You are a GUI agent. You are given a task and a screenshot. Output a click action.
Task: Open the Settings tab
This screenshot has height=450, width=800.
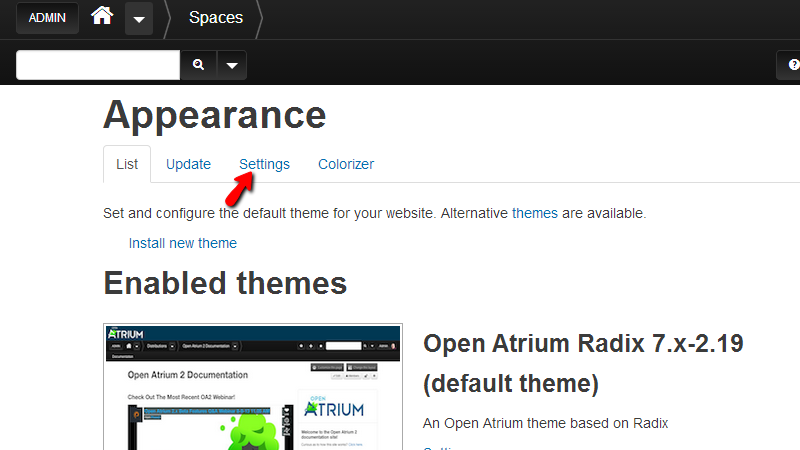pos(264,164)
